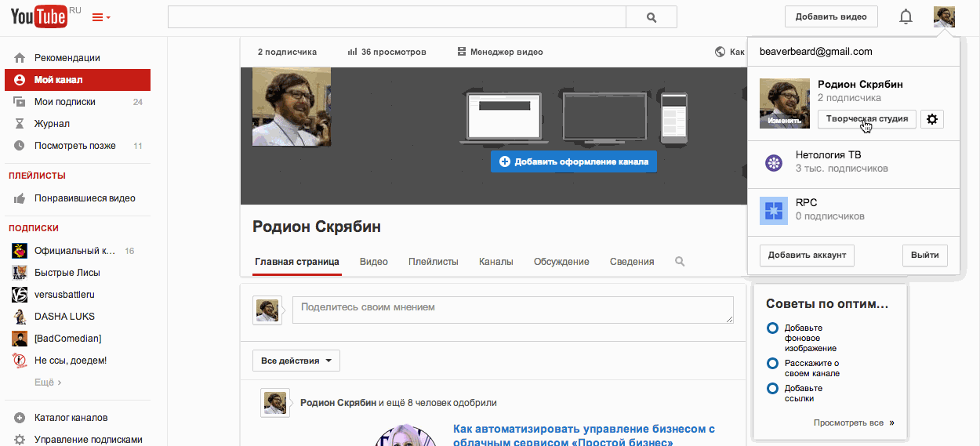Screen dimensions: 980x446
Task: Click the Поделитесь своим мнением text box
Action: click(x=513, y=310)
